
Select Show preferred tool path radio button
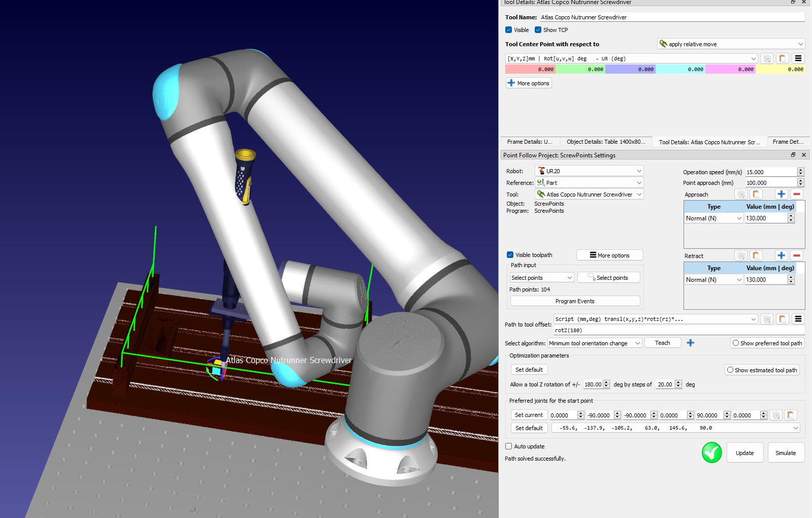point(736,343)
